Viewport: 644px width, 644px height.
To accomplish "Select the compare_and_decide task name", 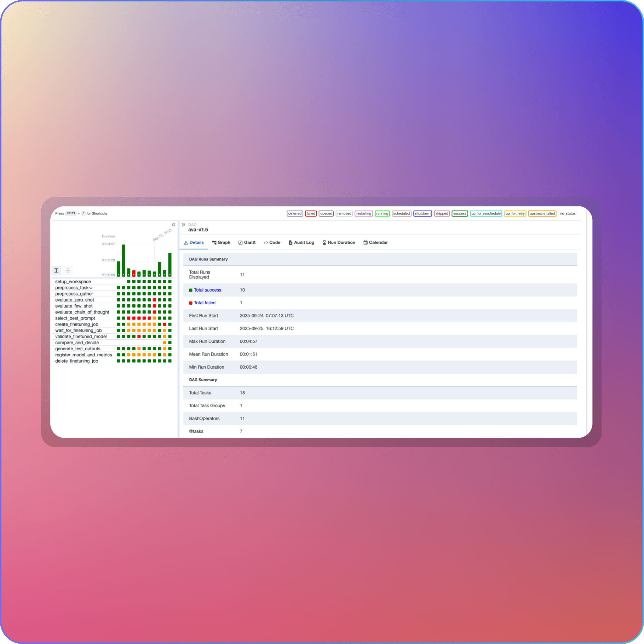I will point(77,343).
